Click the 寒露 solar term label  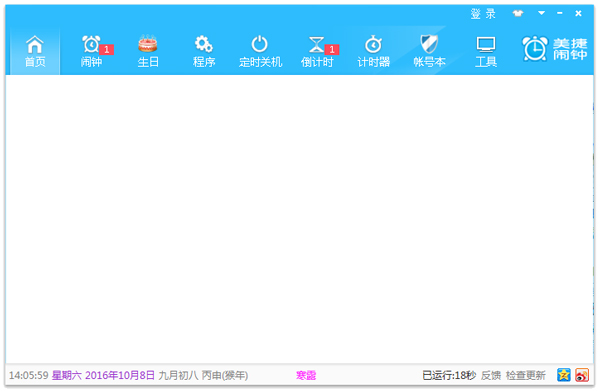306,375
